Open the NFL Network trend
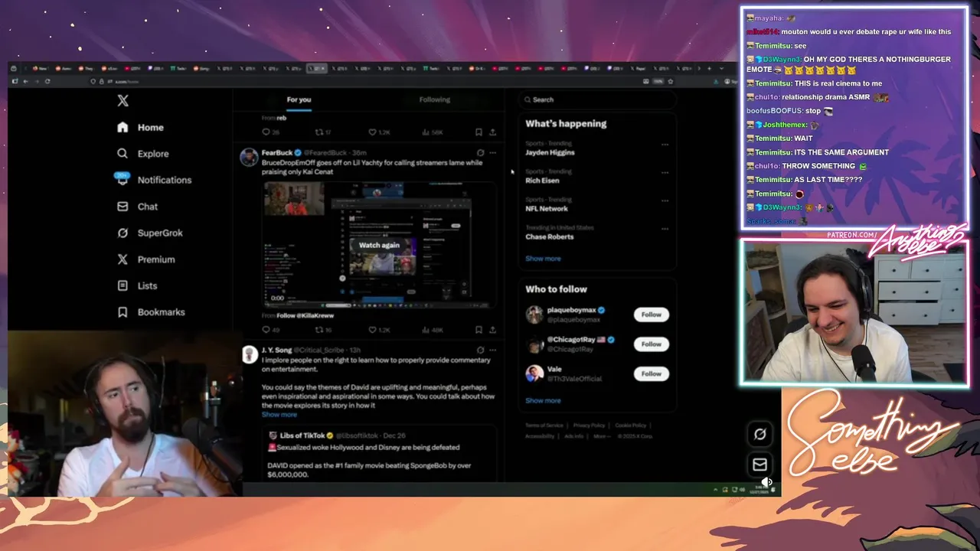This screenshot has height=551, width=980. 547,209
